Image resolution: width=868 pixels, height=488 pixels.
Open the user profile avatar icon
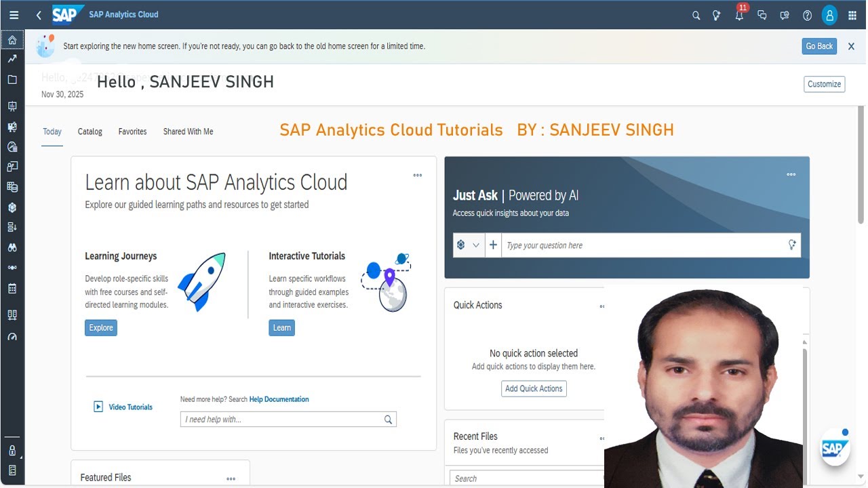[x=829, y=15]
